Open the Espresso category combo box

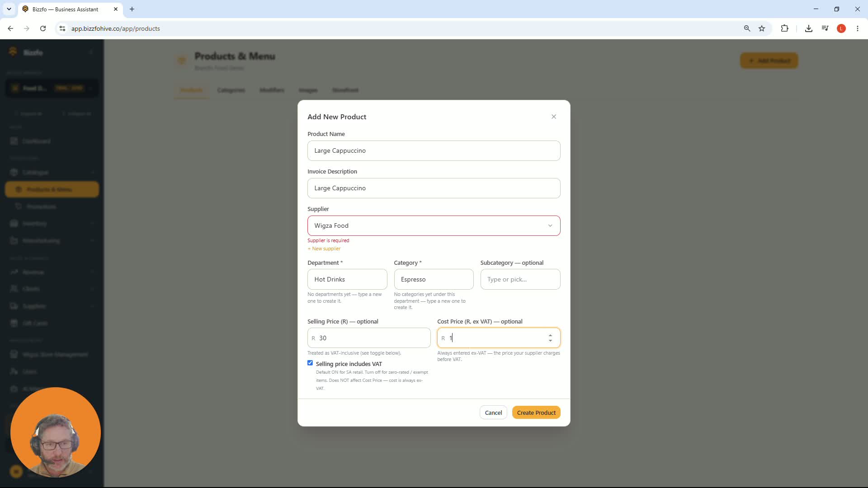(x=434, y=279)
